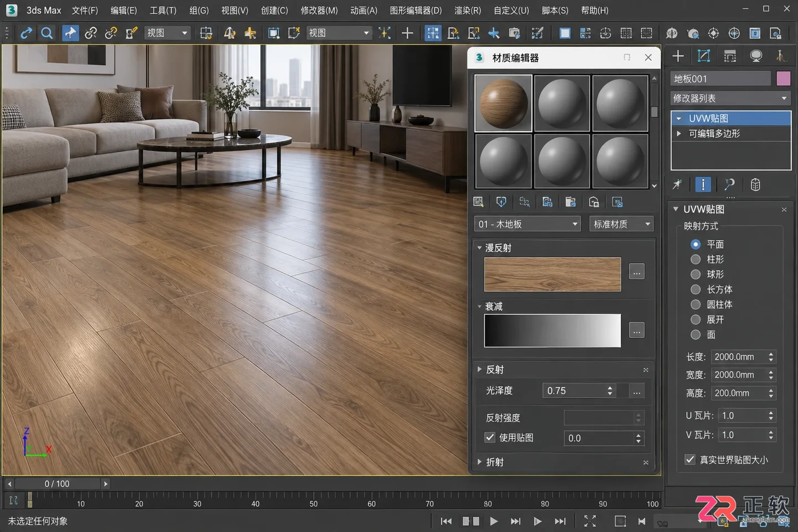Click the map button next to 漫反射 swatch
798x532 pixels.
pos(637,272)
